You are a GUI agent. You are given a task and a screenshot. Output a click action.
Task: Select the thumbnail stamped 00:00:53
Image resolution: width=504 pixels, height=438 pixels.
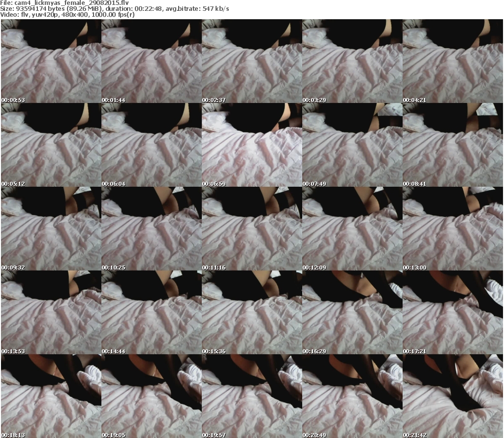coord(51,61)
